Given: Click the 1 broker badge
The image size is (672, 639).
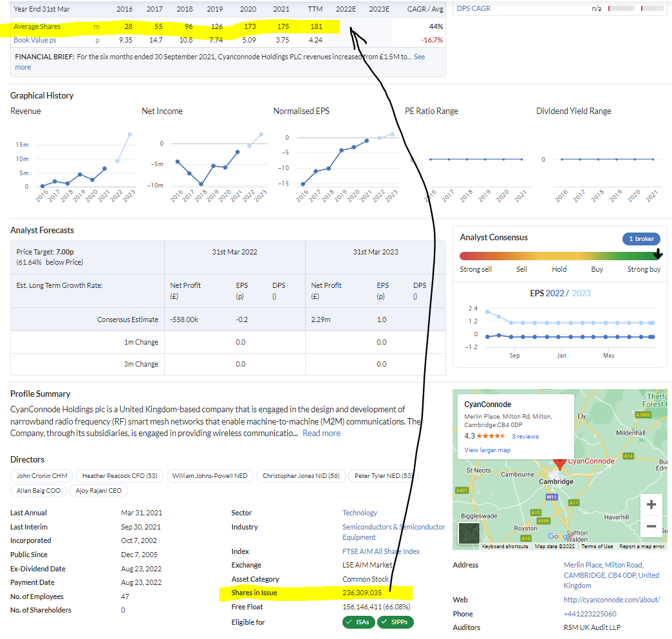Looking at the screenshot, I should (x=641, y=238).
